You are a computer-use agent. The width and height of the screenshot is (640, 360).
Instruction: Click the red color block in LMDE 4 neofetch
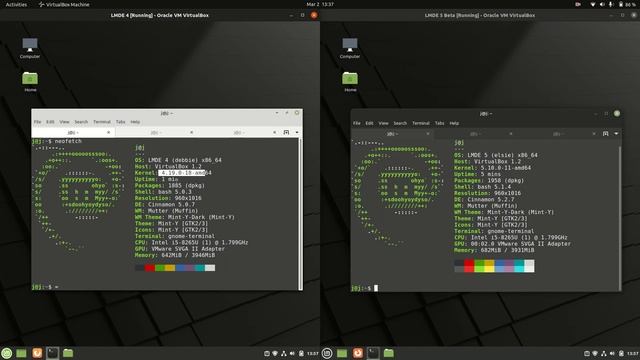[150, 268]
